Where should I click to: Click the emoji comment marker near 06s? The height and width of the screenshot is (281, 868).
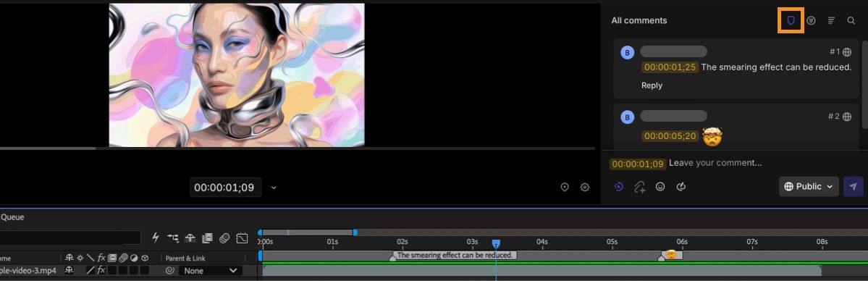point(670,256)
